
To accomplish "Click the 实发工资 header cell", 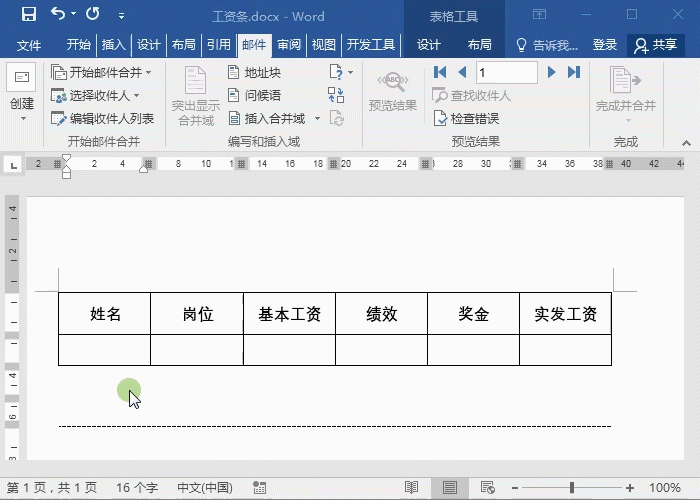I will pos(566,313).
